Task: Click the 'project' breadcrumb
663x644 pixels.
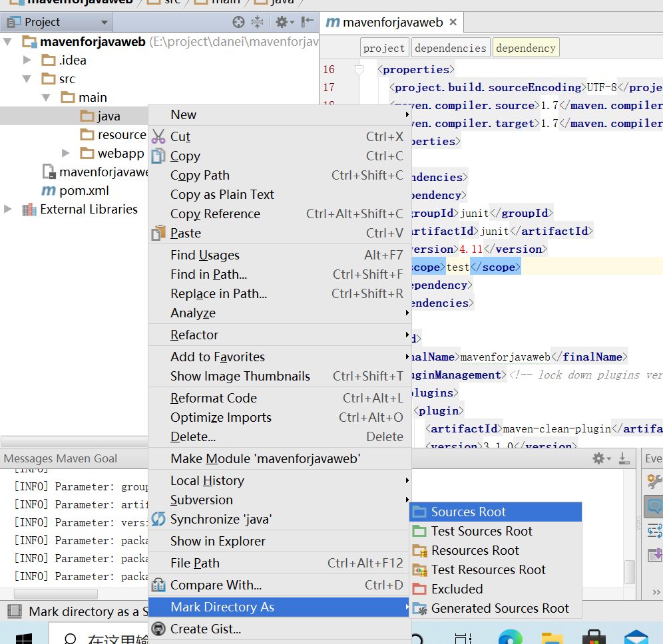Action: tap(384, 48)
